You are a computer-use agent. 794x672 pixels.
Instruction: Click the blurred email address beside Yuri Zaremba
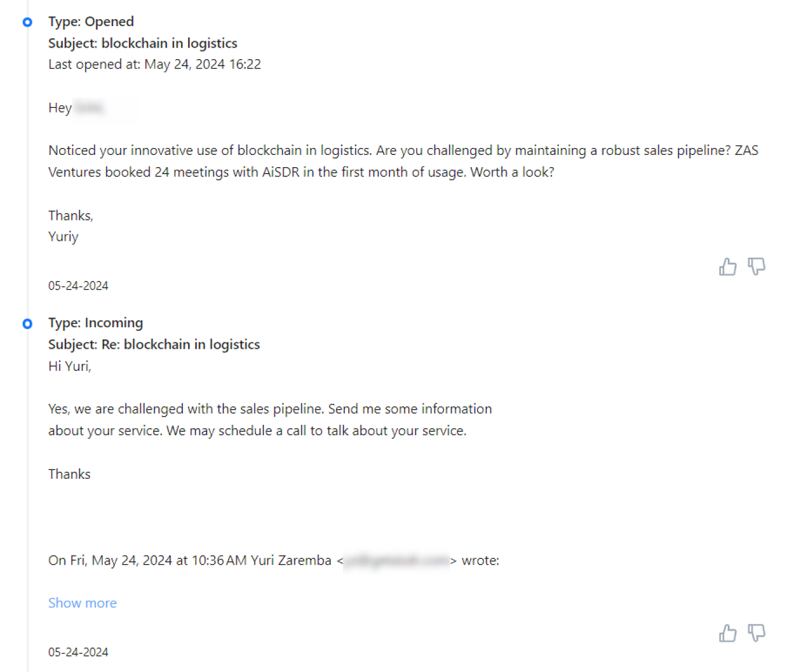(396, 561)
